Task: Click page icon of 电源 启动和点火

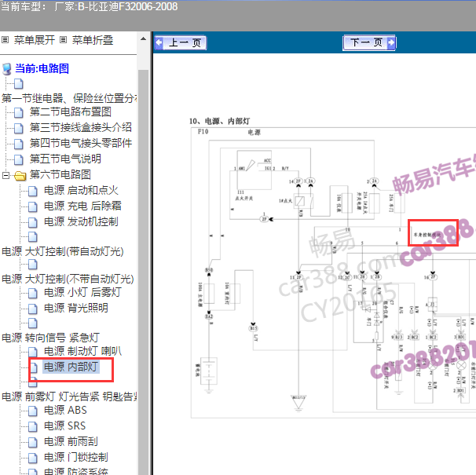Action: (33, 192)
